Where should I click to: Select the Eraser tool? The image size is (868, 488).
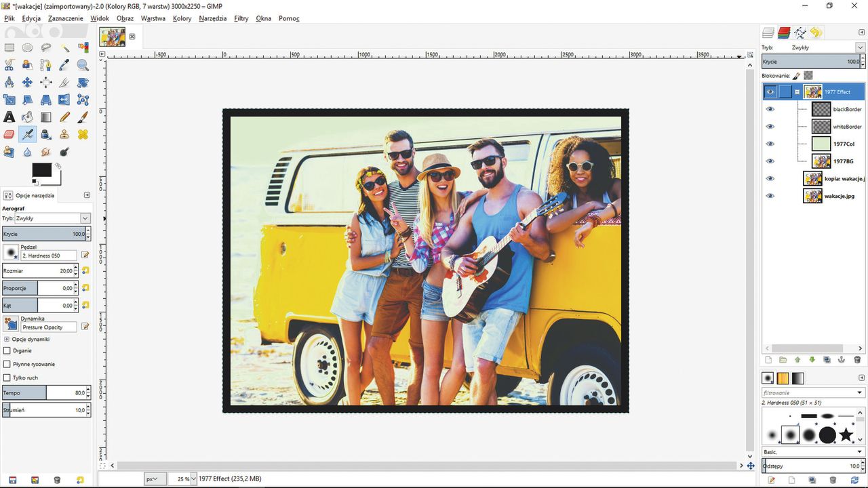point(9,134)
